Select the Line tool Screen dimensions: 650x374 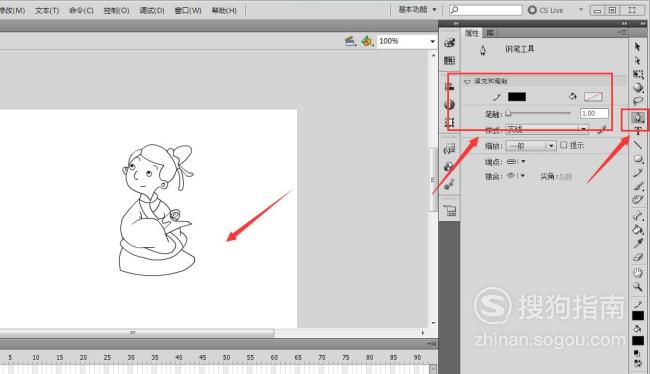point(638,145)
